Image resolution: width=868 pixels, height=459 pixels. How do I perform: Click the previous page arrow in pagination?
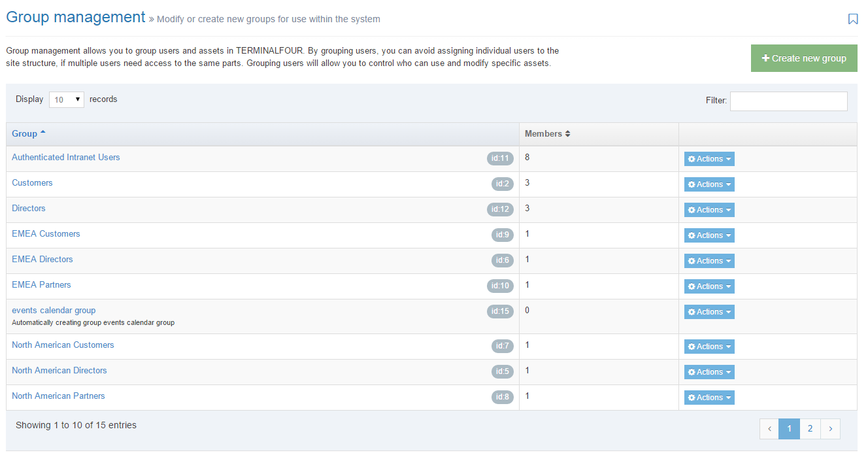click(769, 429)
